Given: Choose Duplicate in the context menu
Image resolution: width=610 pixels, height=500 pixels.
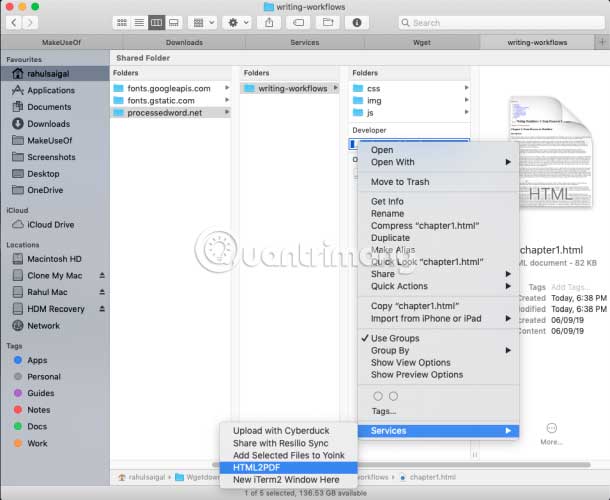Looking at the screenshot, I should [438, 238].
